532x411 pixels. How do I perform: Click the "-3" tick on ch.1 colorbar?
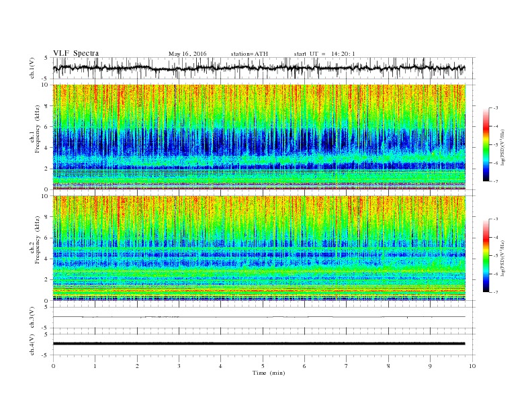496,108
